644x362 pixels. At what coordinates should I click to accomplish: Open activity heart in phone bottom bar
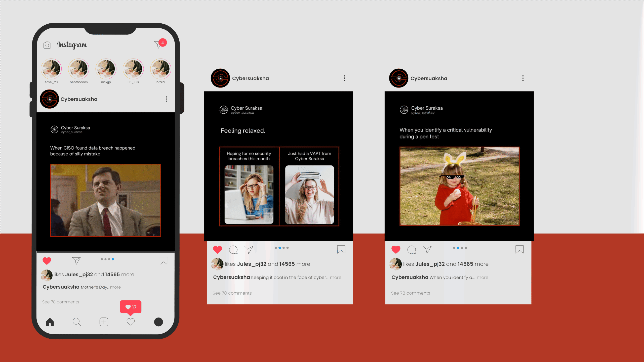pos(131,322)
